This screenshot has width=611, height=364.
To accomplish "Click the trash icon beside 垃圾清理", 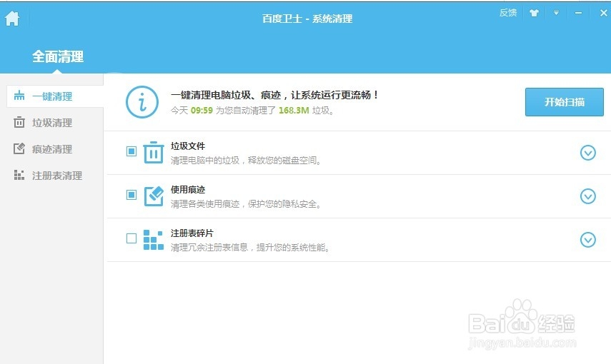I will pos(19,122).
